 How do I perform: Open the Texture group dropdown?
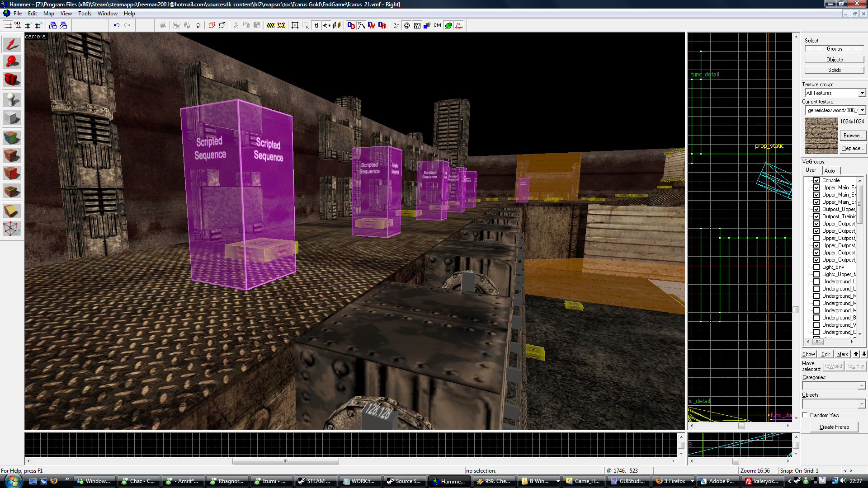(x=862, y=93)
